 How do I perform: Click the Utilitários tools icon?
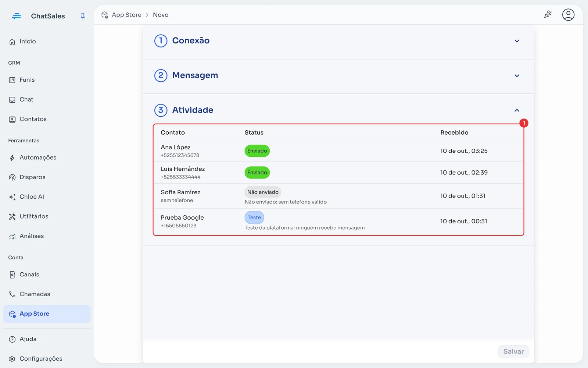click(12, 216)
